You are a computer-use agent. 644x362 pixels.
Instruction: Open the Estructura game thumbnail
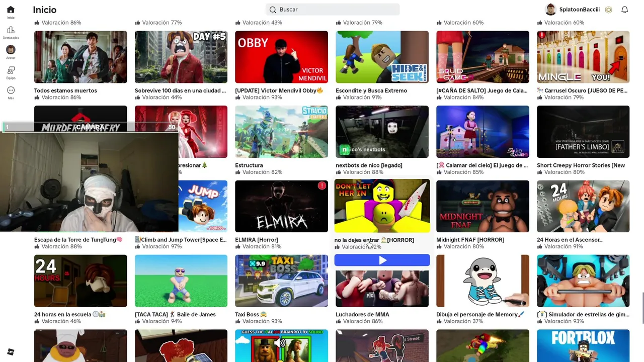tap(281, 132)
